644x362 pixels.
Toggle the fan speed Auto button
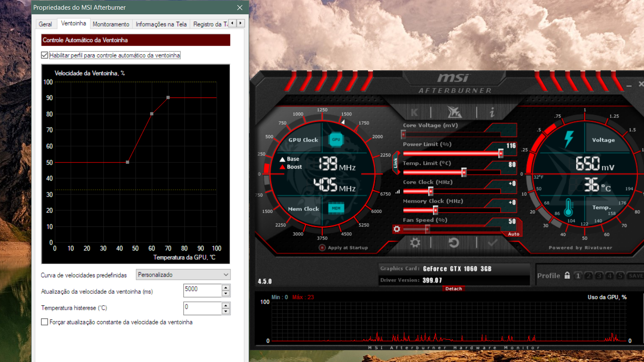(513, 234)
